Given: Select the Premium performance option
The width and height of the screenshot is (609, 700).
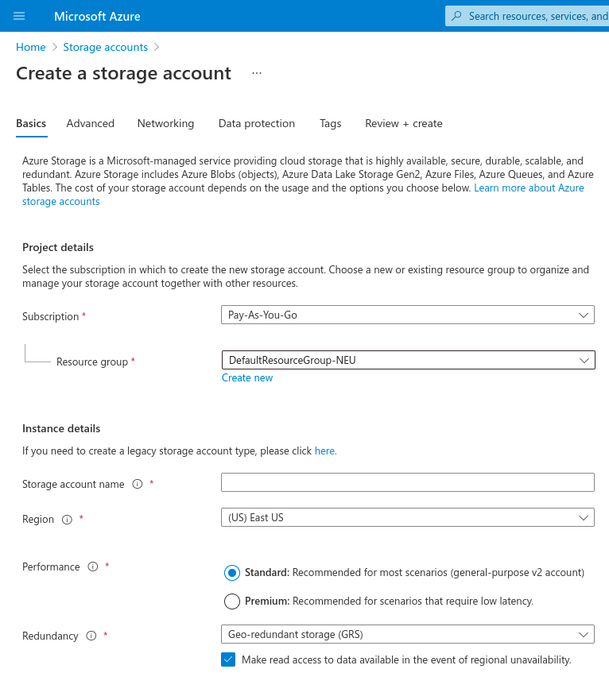Looking at the screenshot, I should tap(232, 601).
